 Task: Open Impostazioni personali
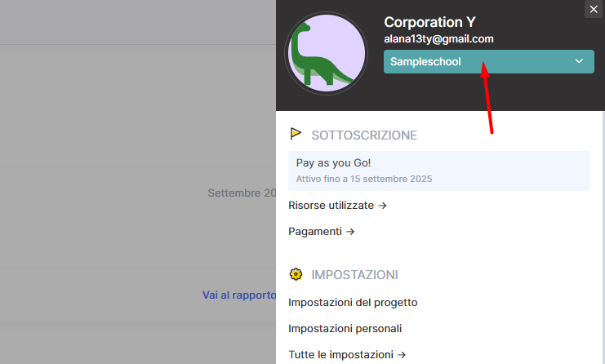pyautogui.click(x=345, y=329)
